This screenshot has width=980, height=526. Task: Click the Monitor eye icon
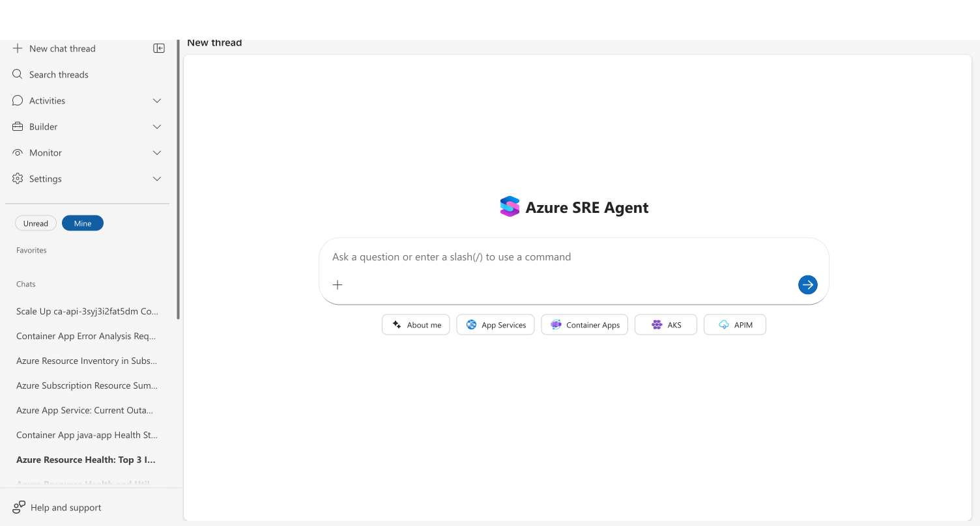[x=18, y=152]
